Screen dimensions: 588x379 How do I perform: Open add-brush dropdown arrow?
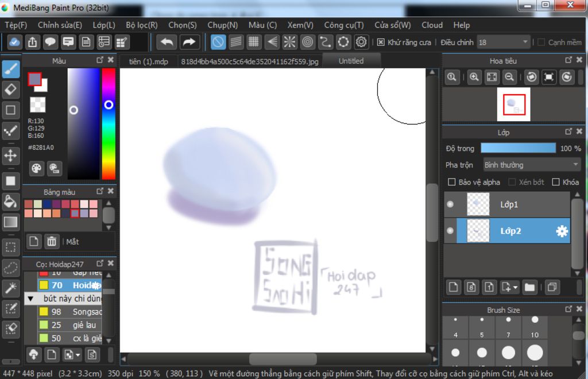[x=78, y=354]
